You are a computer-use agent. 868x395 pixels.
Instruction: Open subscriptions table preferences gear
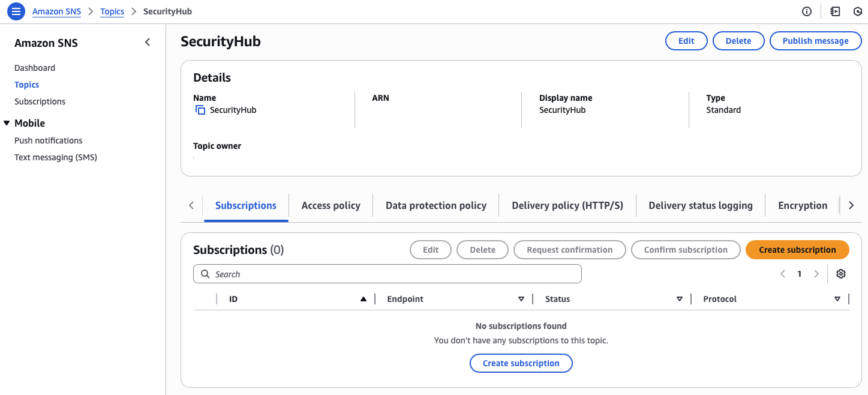(x=841, y=274)
